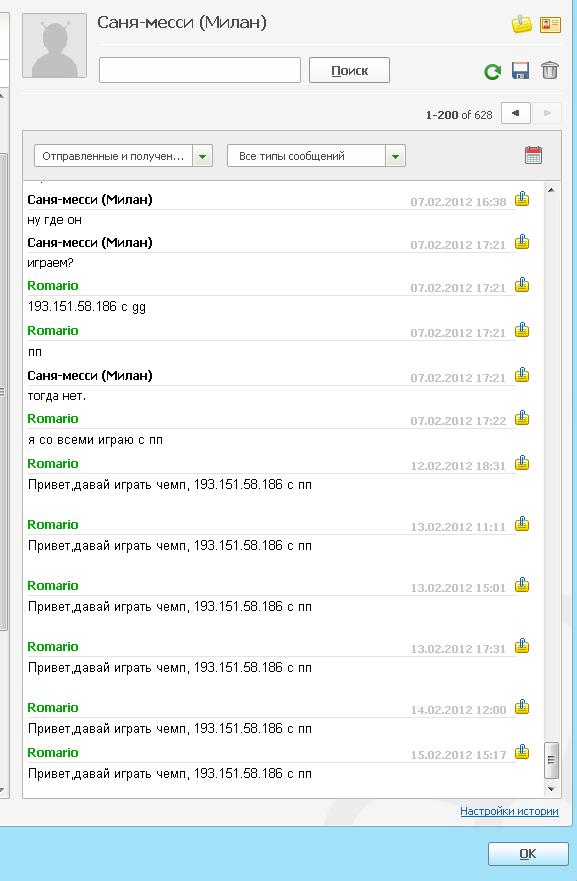The image size is (577, 881).
Task: Click icon for the 17:22 message
Action: coord(522,418)
